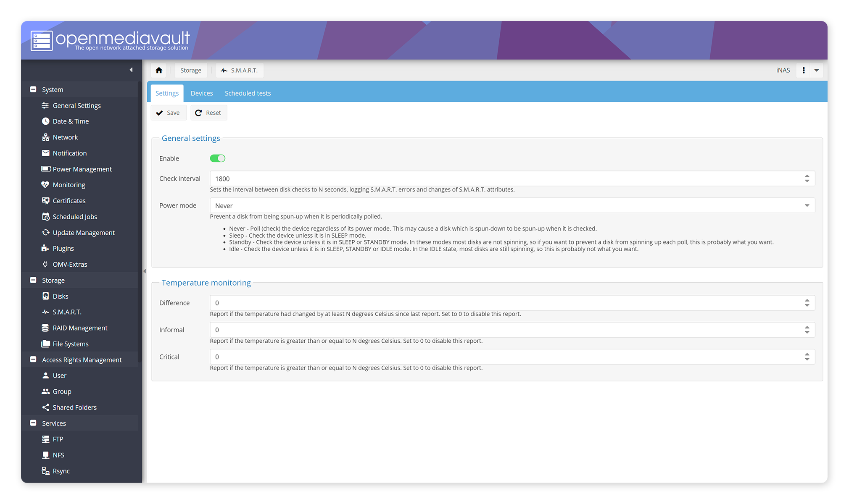The width and height of the screenshot is (849, 504).
Task: Click the RAID Management database icon
Action: (45, 328)
